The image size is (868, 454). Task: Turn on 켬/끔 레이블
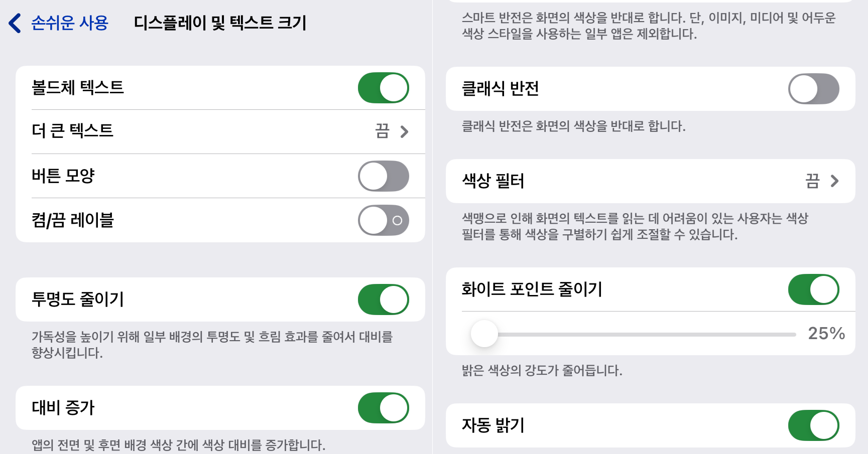(383, 220)
